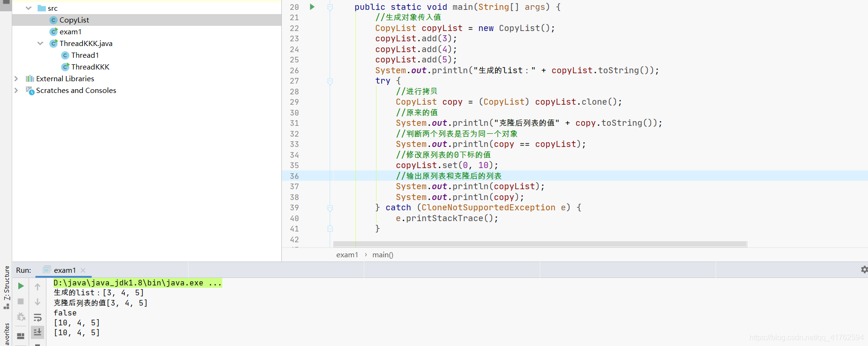Click the Thread1 class icon
Screen dimensions: 868x346
click(65, 55)
